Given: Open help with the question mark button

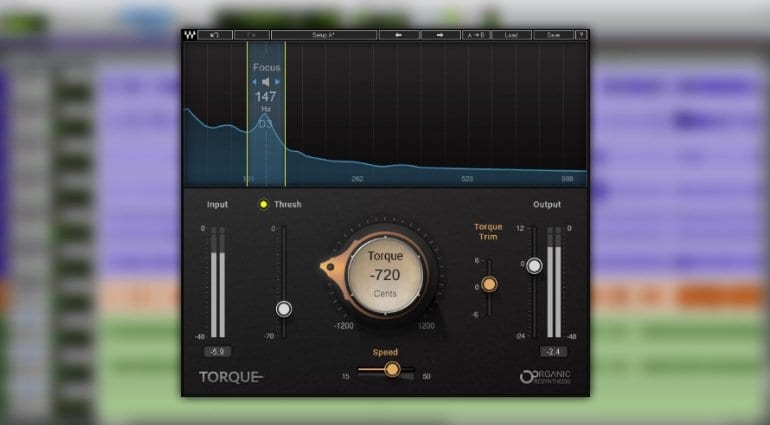Looking at the screenshot, I should [x=581, y=35].
